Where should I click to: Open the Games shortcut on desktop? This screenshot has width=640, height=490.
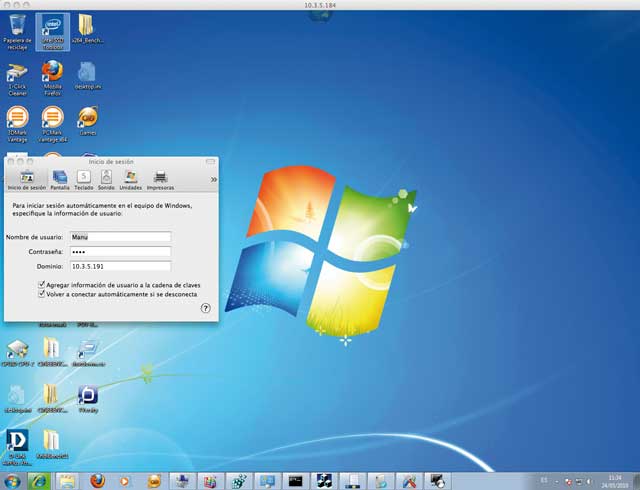(x=87, y=121)
